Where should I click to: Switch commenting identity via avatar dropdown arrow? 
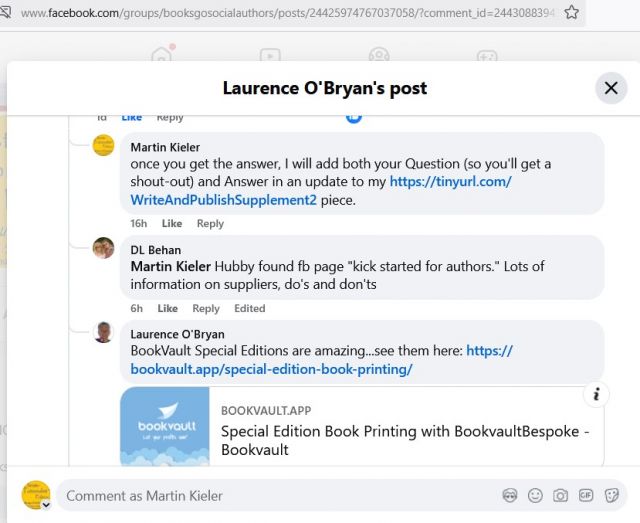(46, 505)
